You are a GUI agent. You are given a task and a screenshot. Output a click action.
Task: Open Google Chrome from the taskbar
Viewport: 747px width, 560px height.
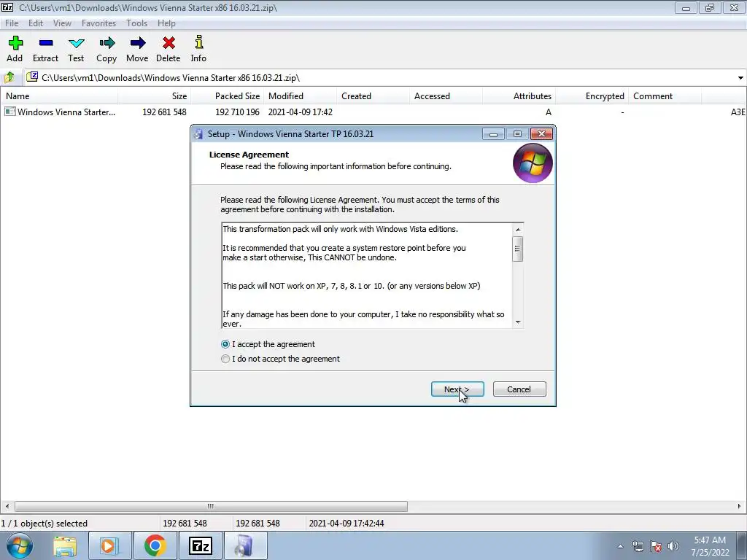coord(155,545)
